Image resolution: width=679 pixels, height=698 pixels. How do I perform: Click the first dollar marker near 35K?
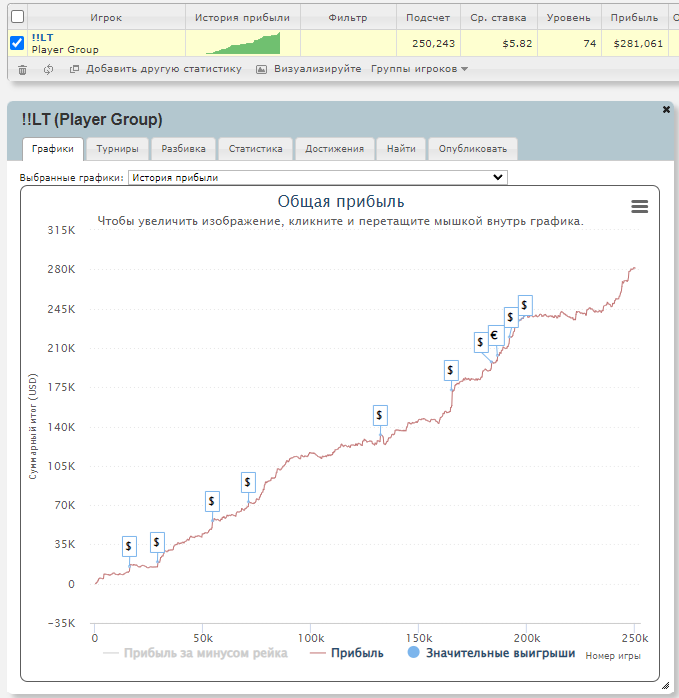(x=129, y=546)
